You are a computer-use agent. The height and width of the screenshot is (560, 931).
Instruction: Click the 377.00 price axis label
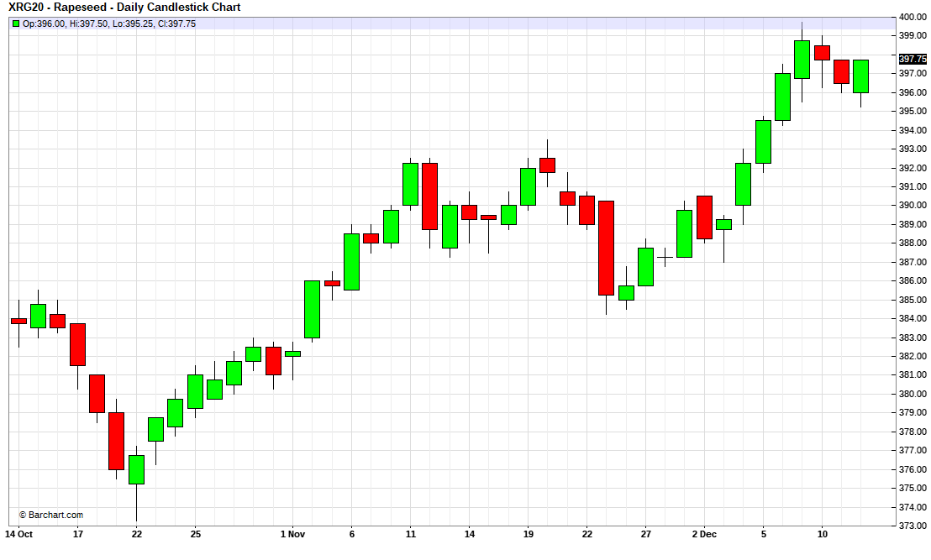click(913, 450)
